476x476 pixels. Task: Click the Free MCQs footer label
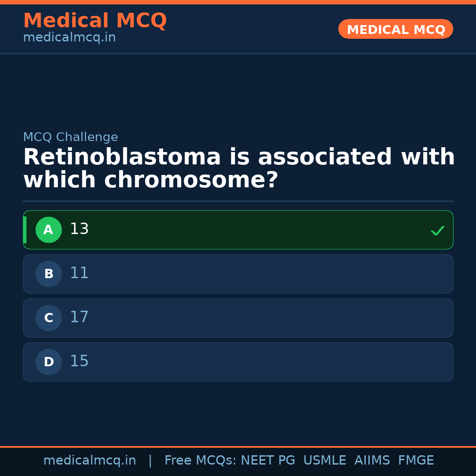[200, 461]
